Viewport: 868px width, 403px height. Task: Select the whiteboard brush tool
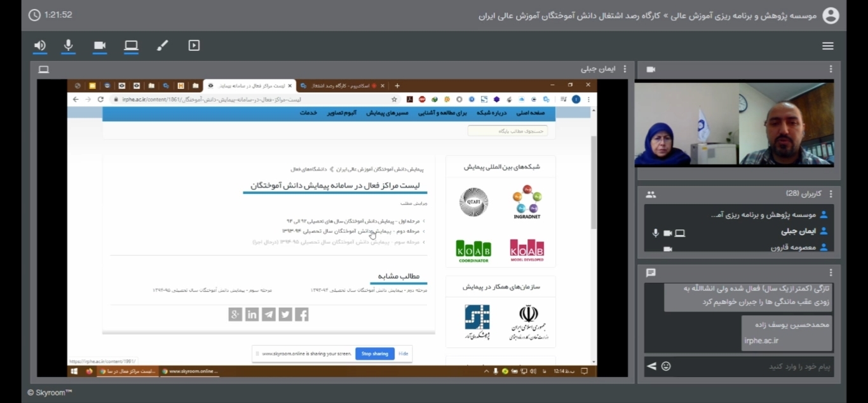(x=163, y=45)
